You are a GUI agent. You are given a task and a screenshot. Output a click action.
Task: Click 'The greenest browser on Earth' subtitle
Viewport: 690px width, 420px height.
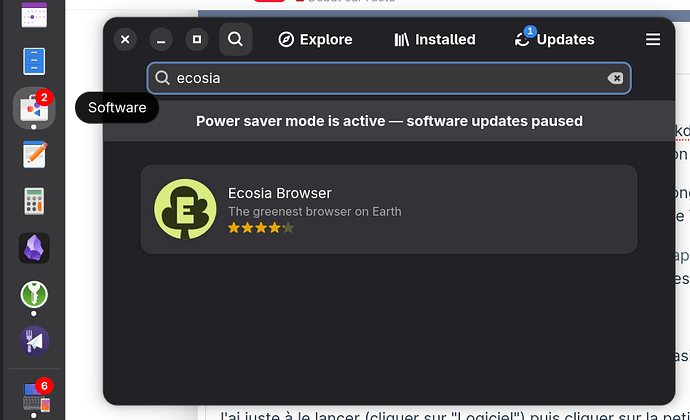(x=315, y=212)
